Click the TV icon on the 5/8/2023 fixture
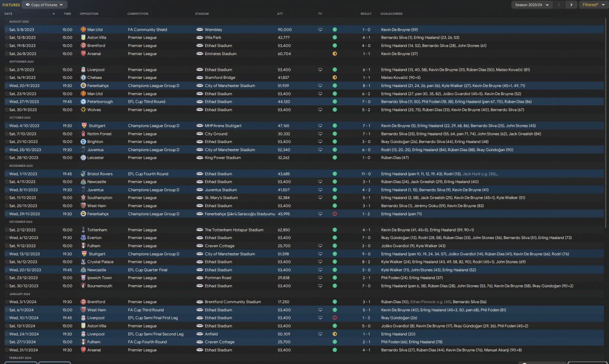This screenshot has width=609, height=364. 320,29
